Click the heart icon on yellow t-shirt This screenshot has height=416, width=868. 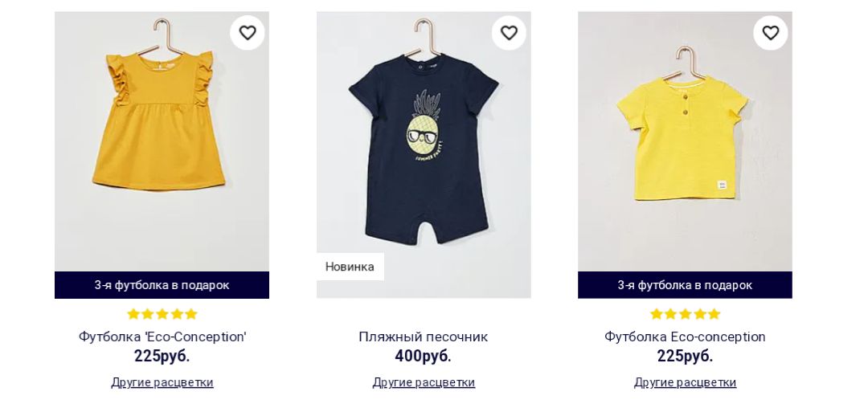(771, 33)
